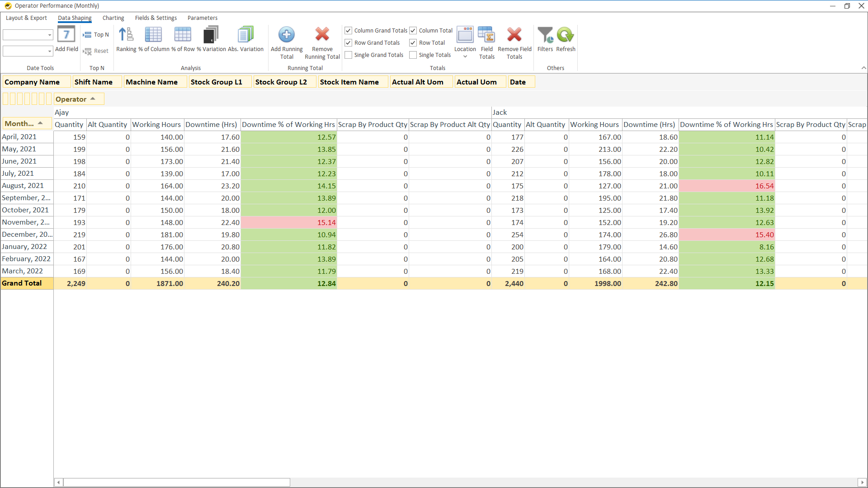Click the % Variation icon
This screenshot has width=868, height=488.
tap(211, 35)
